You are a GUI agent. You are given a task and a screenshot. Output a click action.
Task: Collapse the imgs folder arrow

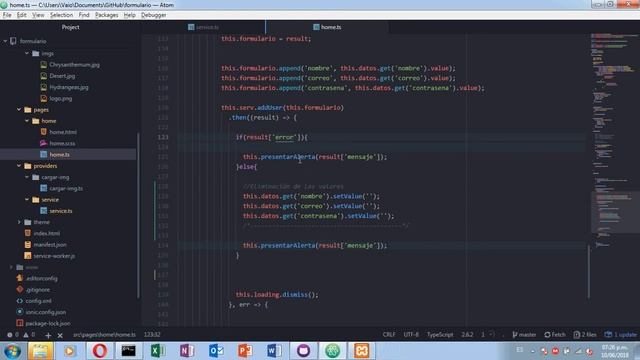27,53
